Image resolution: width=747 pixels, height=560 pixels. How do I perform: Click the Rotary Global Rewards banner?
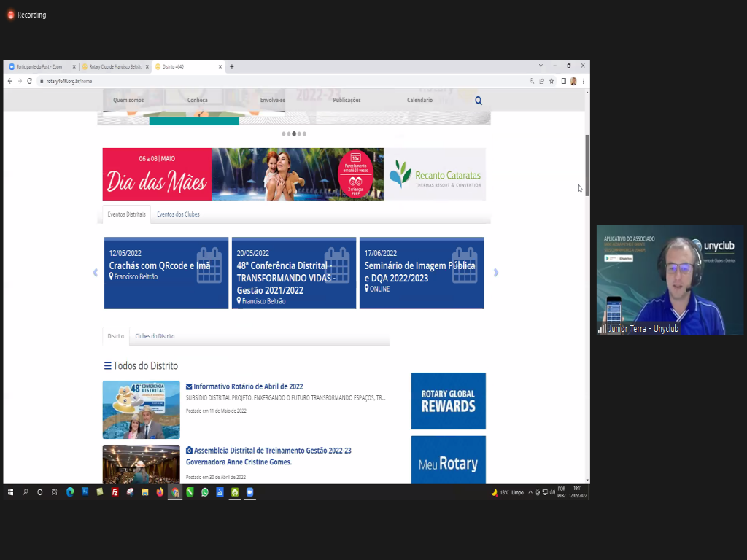(448, 400)
